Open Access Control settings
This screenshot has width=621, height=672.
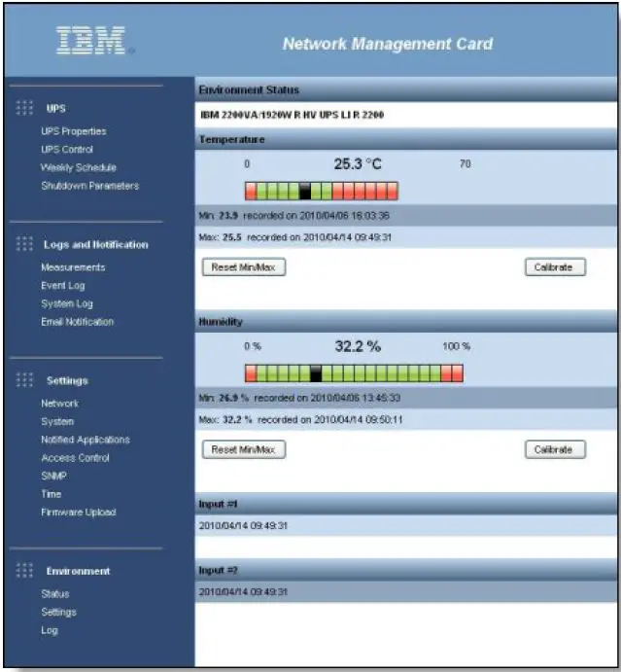click(76, 458)
